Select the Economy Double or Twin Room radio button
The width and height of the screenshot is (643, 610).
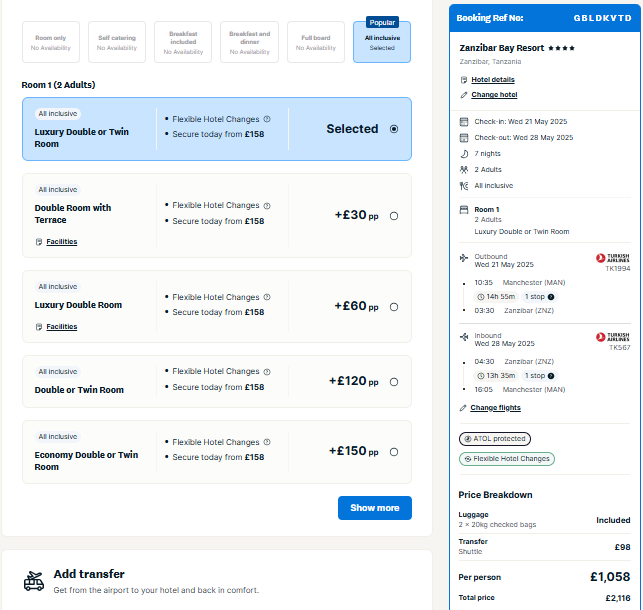[394, 452]
